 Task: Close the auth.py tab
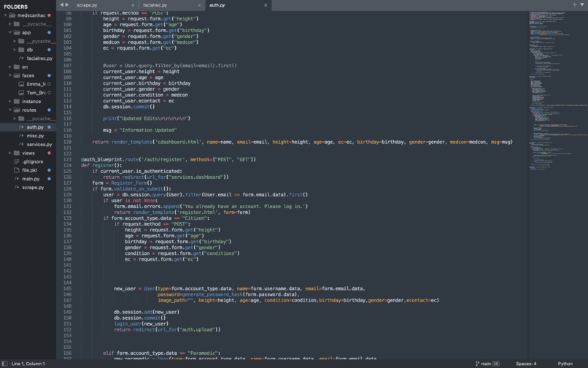click(266, 5)
